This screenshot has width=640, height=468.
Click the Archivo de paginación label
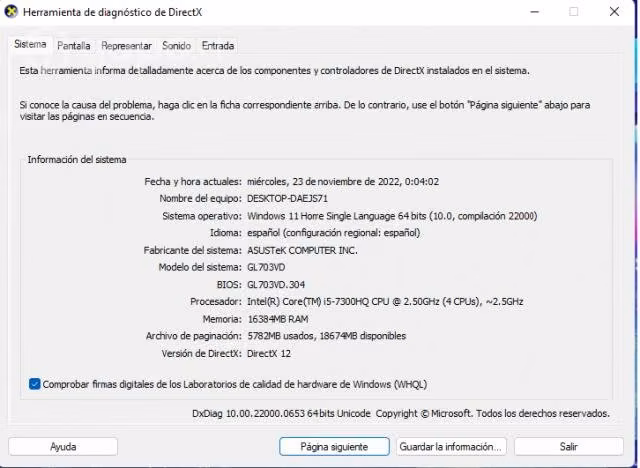[194, 336]
